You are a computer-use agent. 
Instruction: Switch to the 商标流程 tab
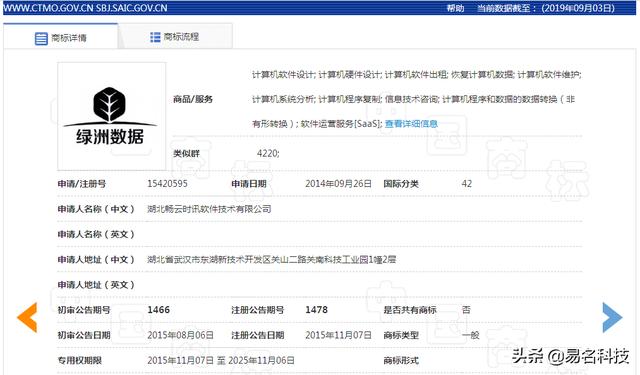(x=175, y=37)
